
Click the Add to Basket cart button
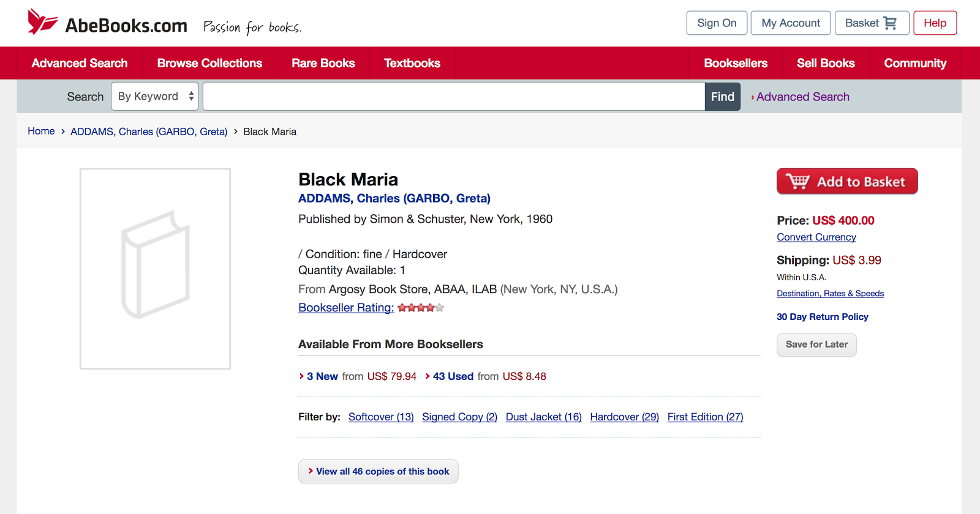click(847, 181)
